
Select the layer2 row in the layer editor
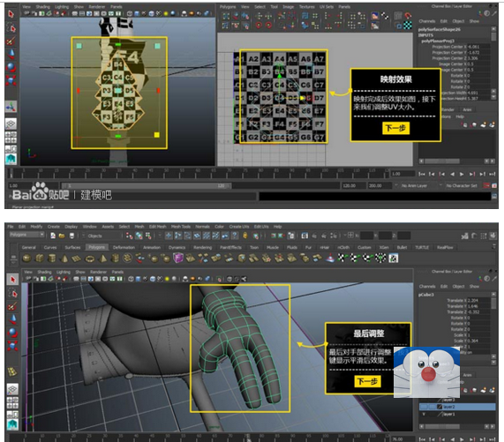457,407
